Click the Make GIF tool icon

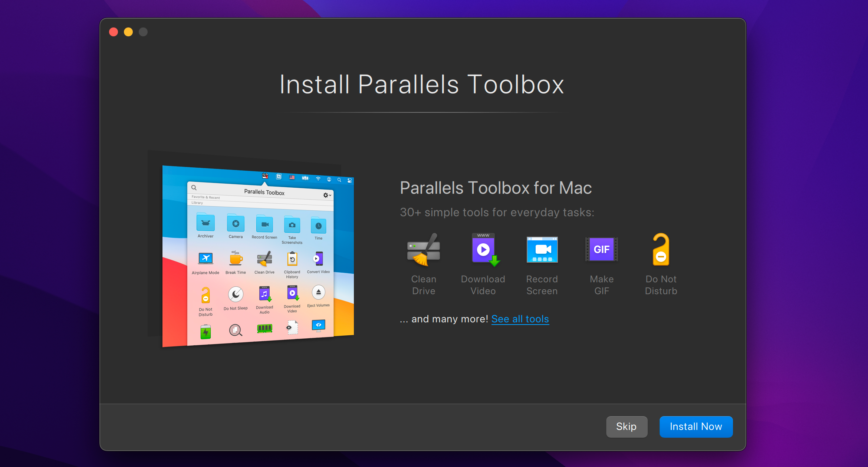pyautogui.click(x=601, y=250)
